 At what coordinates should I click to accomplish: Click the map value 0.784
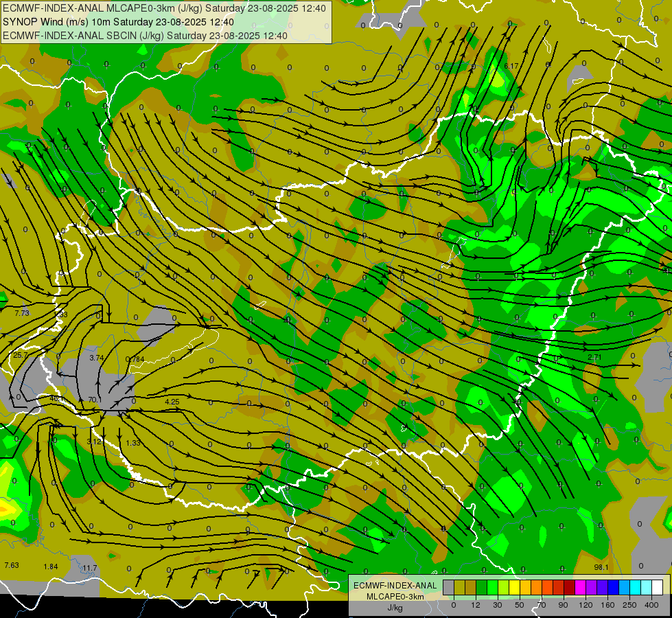click(135, 359)
